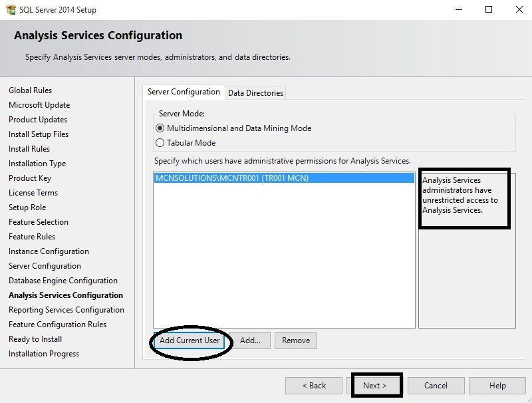Click the Feature Configuration Rules step

pyautogui.click(x=57, y=324)
